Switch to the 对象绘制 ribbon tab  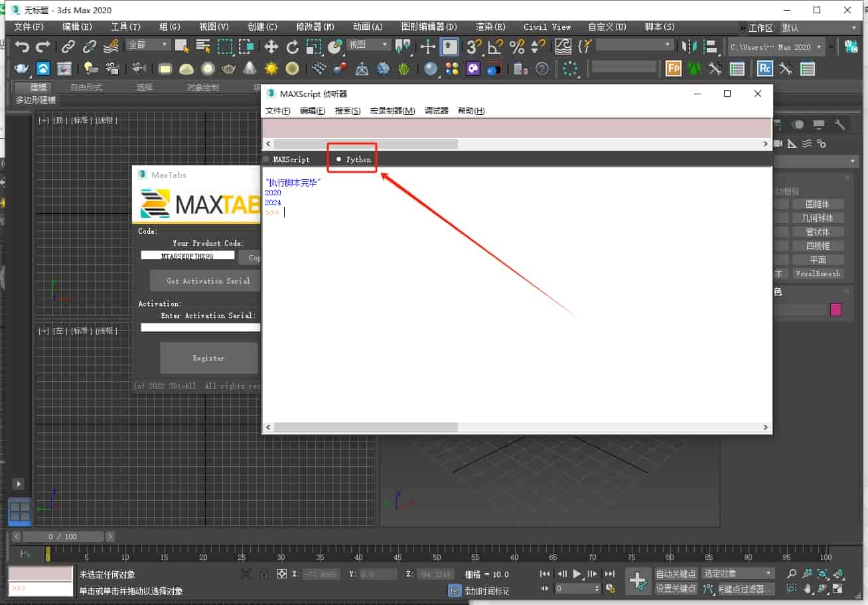tap(203, 87)
